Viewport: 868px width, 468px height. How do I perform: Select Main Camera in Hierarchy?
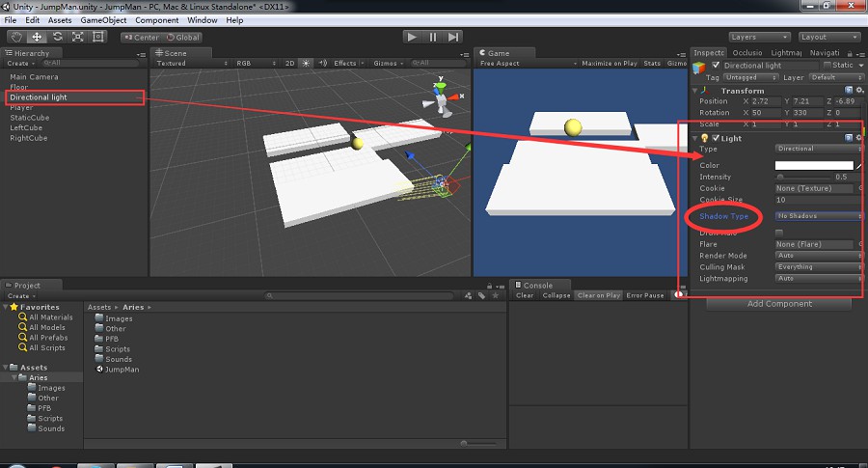(x=34, y=77)
